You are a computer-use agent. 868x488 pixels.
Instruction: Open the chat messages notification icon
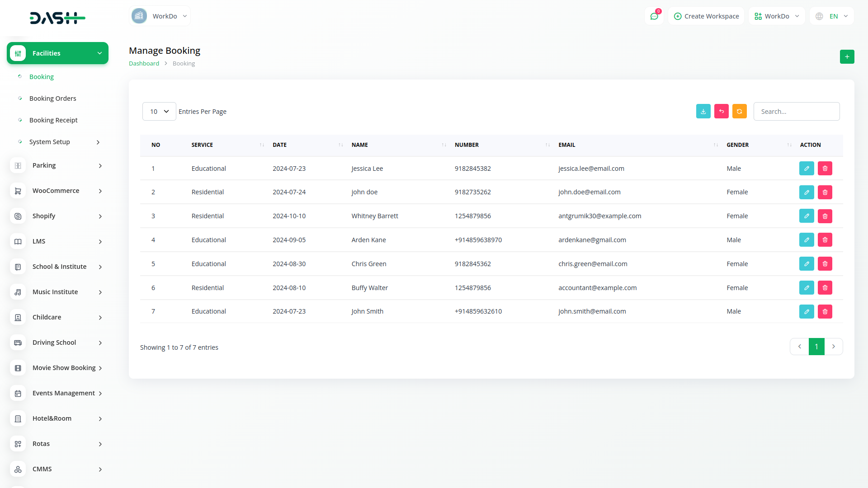point(654,16)
